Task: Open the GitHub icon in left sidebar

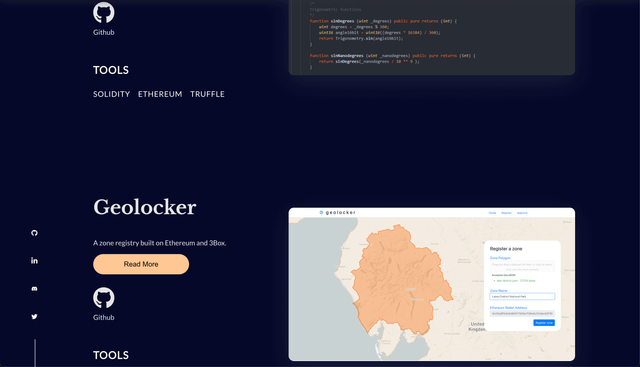Action: click(x=34, y=233)
